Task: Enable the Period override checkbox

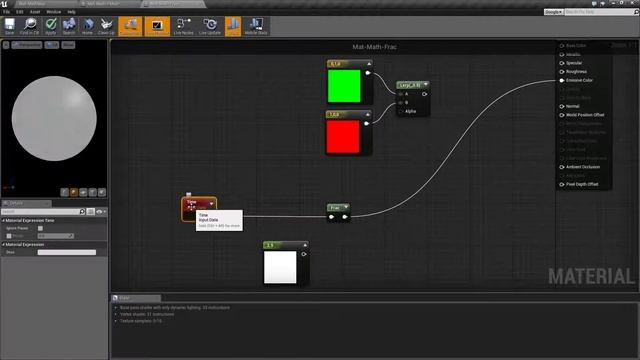Action: click(x=9, y=236)
